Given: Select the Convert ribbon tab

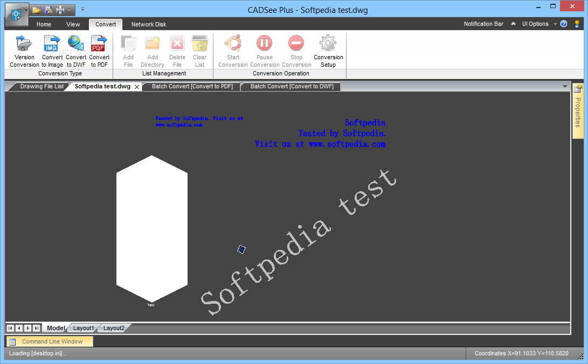Looking at the screenshot, I should point(106,24).
